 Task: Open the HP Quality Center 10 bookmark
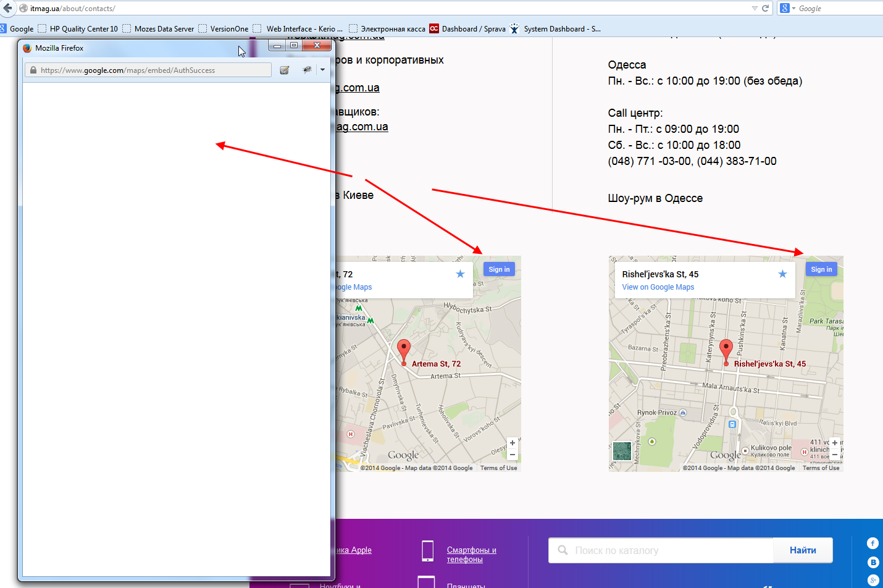(78, 28)
